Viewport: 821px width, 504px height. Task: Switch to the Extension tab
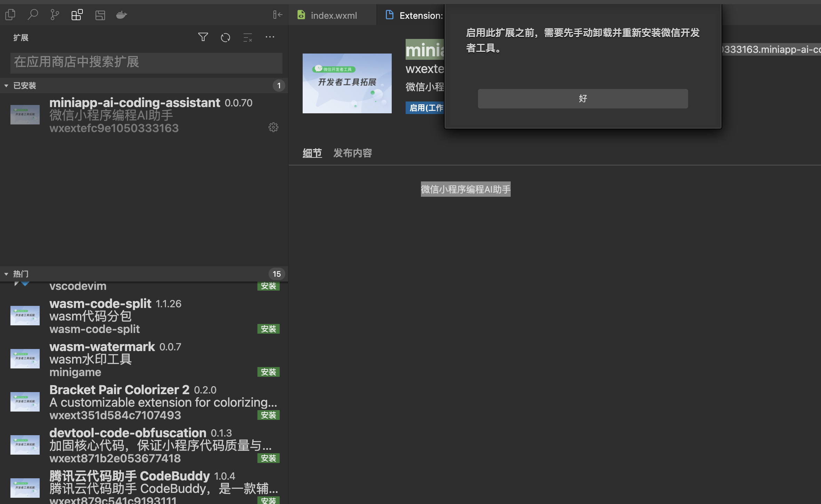point(411,15)
